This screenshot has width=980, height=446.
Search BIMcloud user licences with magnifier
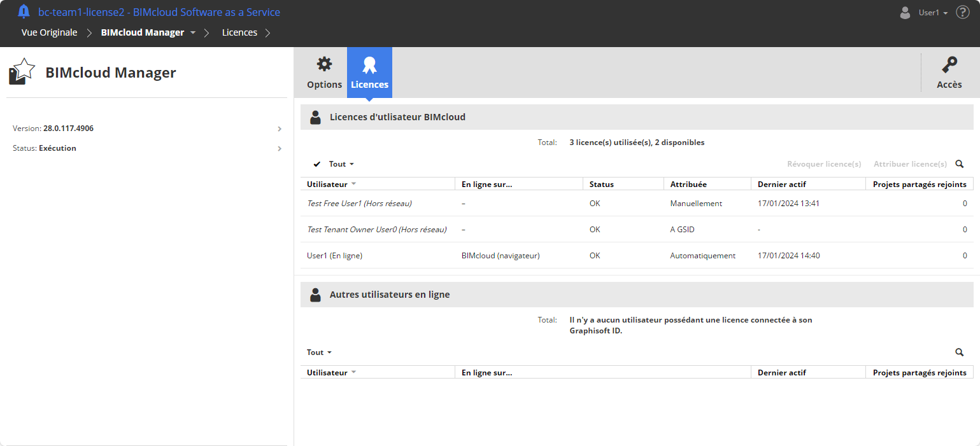click(959, 164)
